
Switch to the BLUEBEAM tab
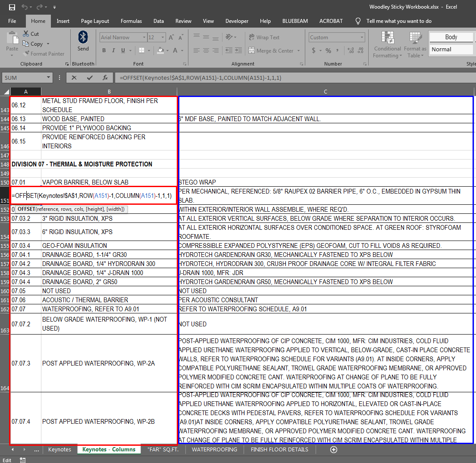[295, 21]
